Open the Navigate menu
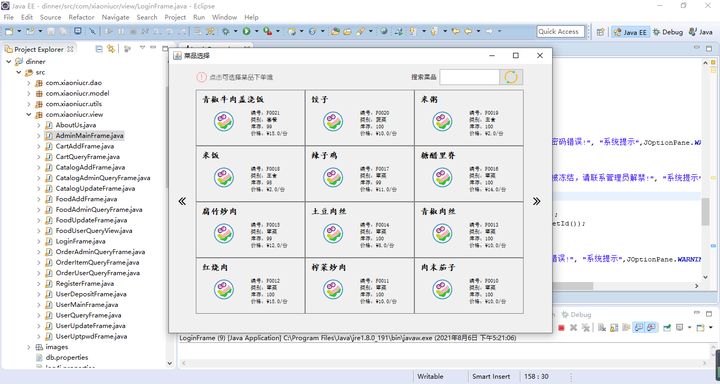Viewport: 720px width, 384px height. tap(115, 17)
